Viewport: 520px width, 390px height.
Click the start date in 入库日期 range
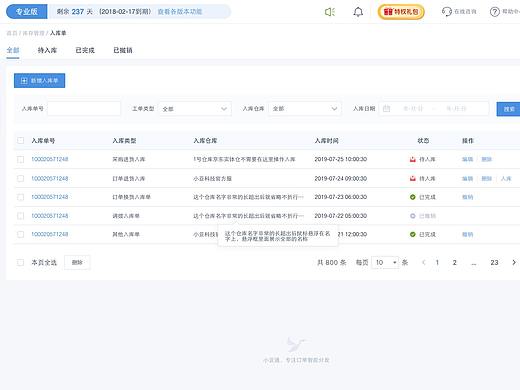coord(413,109)
